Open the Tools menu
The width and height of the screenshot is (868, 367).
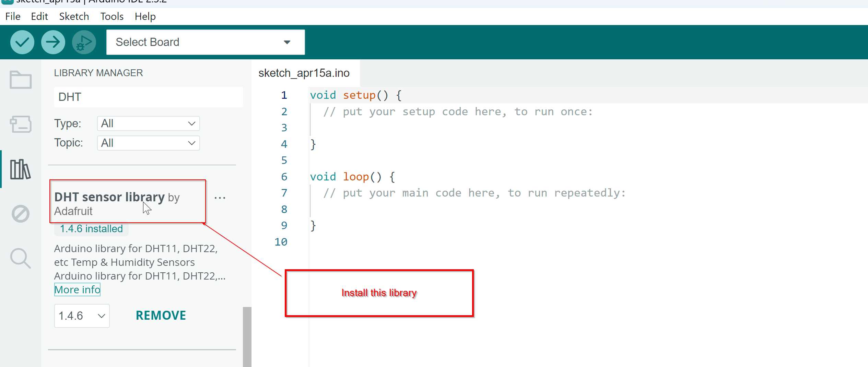click(112, 16)
